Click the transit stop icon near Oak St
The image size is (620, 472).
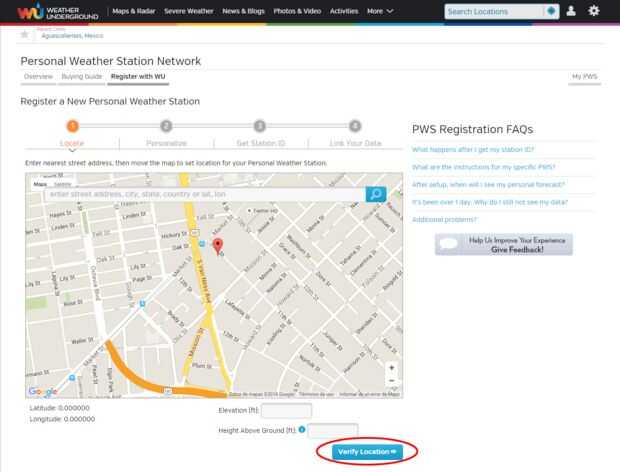202,244
